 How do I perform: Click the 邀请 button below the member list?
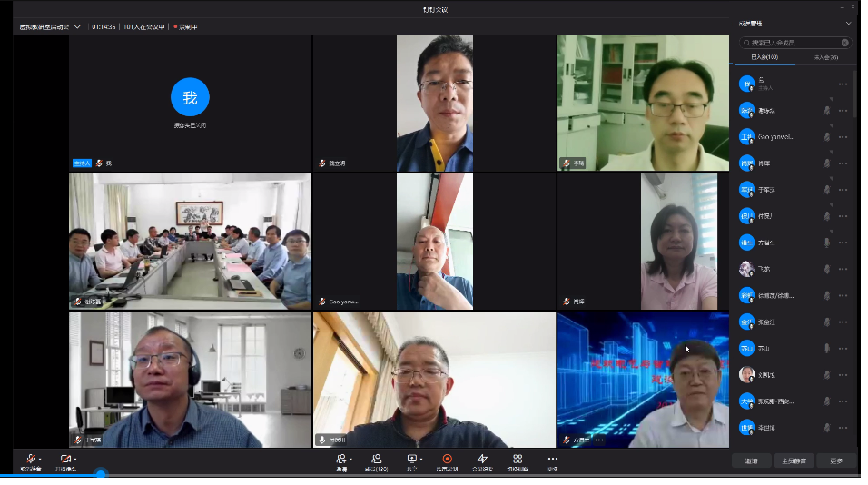(752, 460)
